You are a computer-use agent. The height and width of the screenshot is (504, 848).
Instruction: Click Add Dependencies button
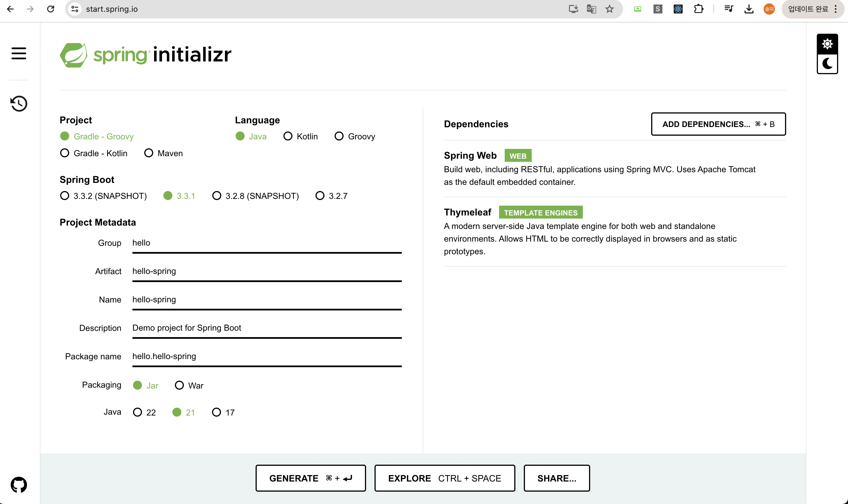(x=718, y=124)
